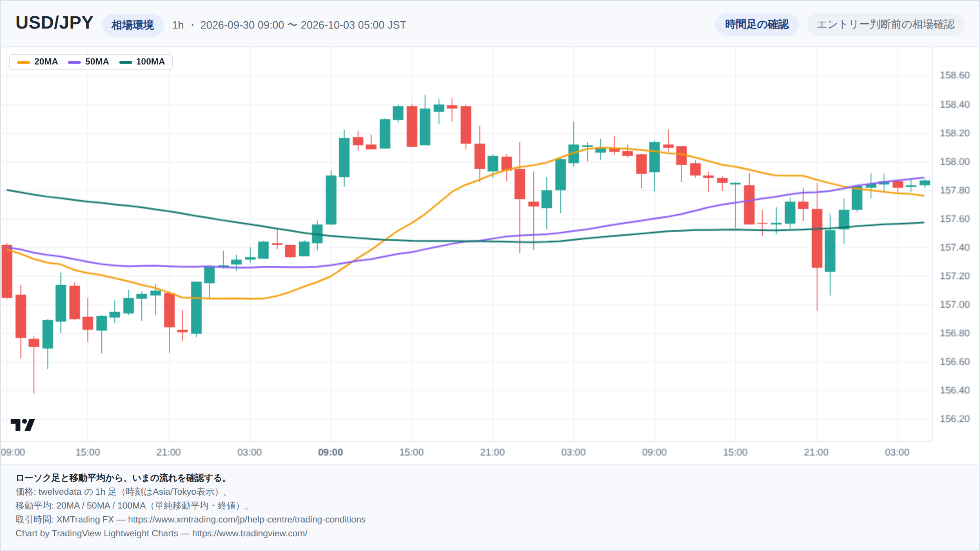Click the 156.20 price axis label
This screenshot has width=980, height=551.
pos(955,419)
